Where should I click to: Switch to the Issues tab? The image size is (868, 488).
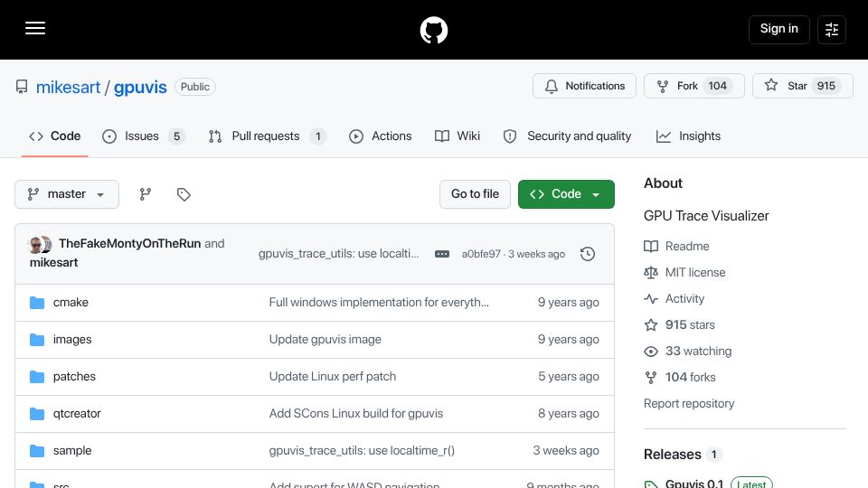pos(144,136)
